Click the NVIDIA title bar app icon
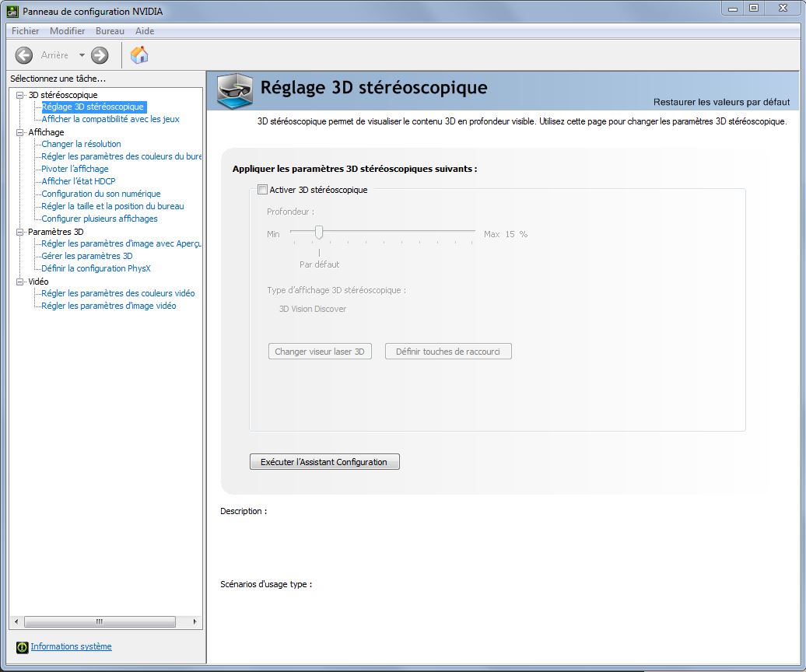Screen dimensions: 806x672 [12, 12]
